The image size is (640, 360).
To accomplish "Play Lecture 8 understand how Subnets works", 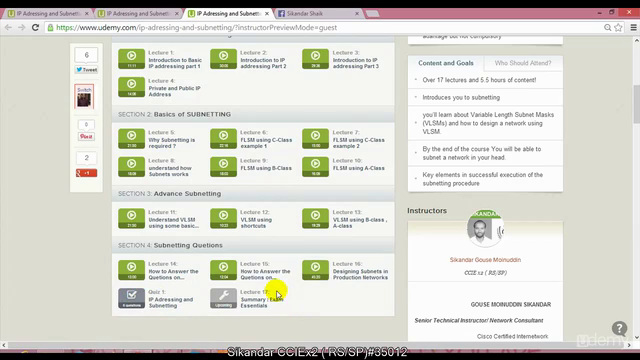I will (x=131, y=167).
